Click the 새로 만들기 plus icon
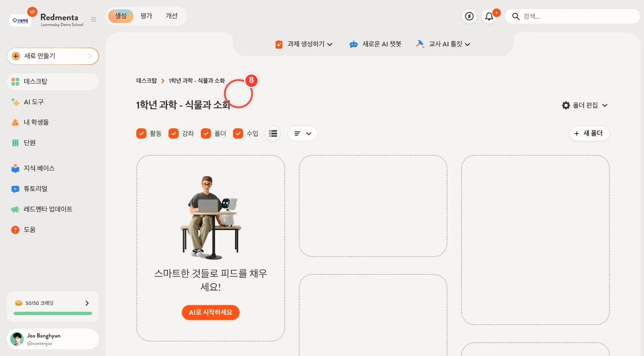Viewport: 644px width, 356px height. [x=16, y=56]
